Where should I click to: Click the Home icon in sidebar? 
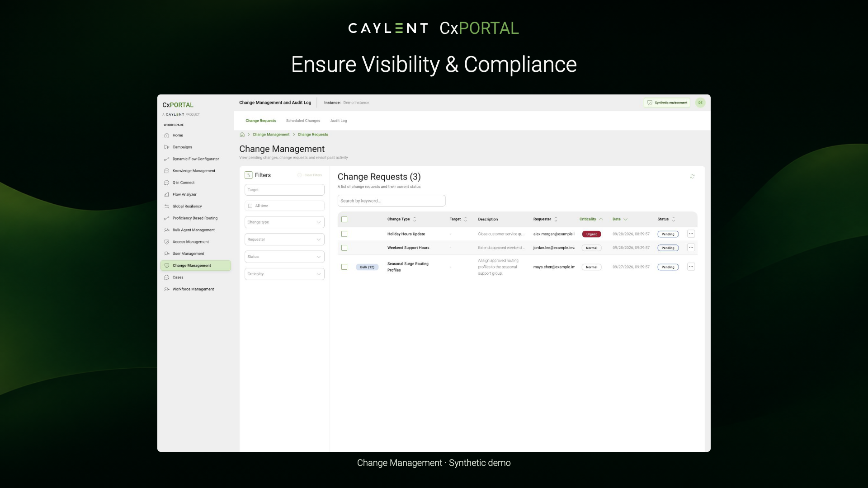click(167, 135)
